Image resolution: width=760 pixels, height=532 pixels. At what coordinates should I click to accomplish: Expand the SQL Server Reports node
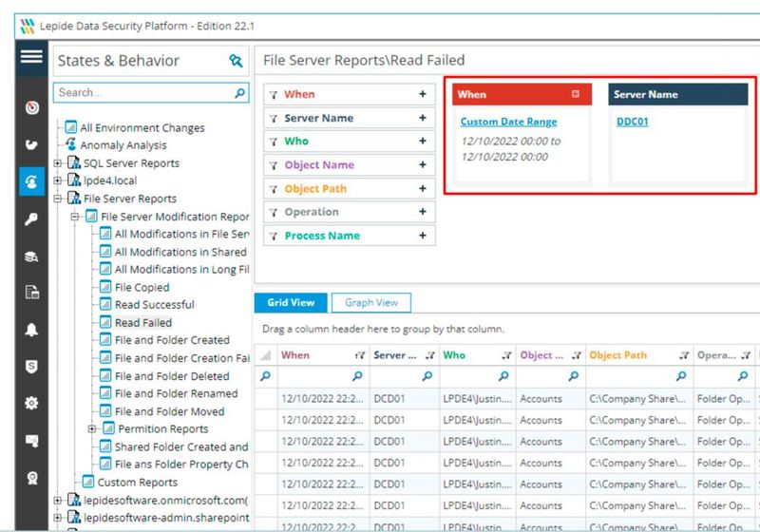pyautogui.click(x=58, y=163)
